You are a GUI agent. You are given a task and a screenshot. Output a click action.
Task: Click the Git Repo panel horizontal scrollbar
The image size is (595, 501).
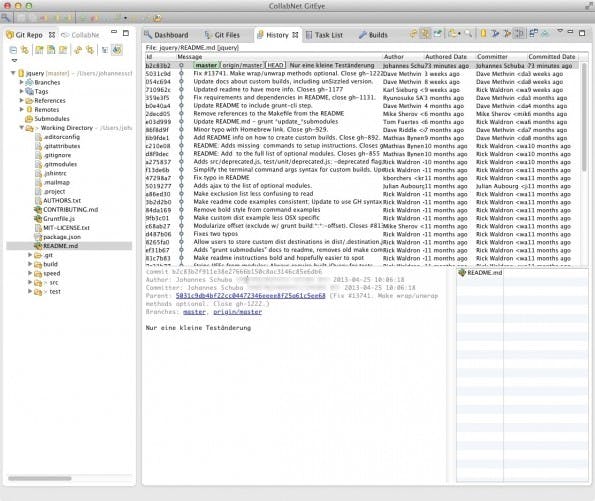(x=39, y=478)
